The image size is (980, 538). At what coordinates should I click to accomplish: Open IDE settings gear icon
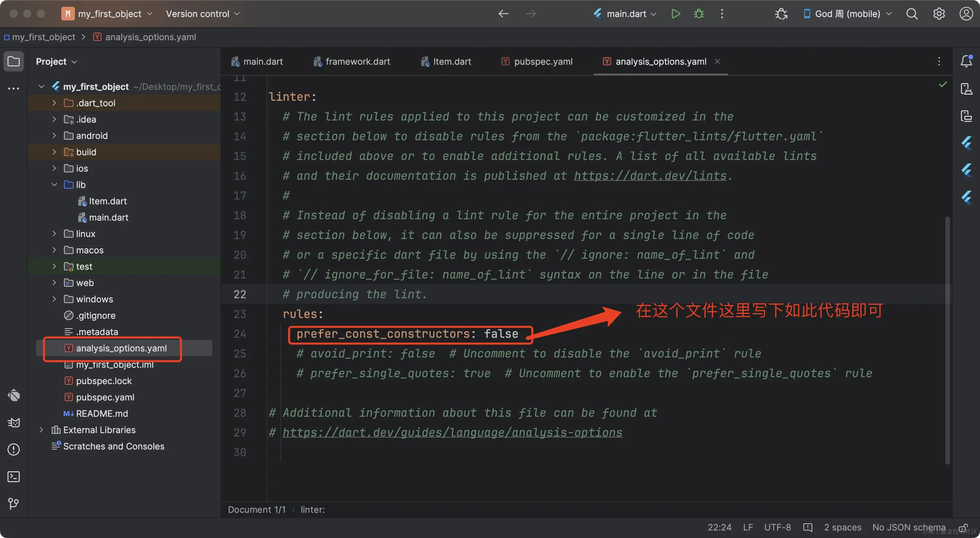pos(938,14)
